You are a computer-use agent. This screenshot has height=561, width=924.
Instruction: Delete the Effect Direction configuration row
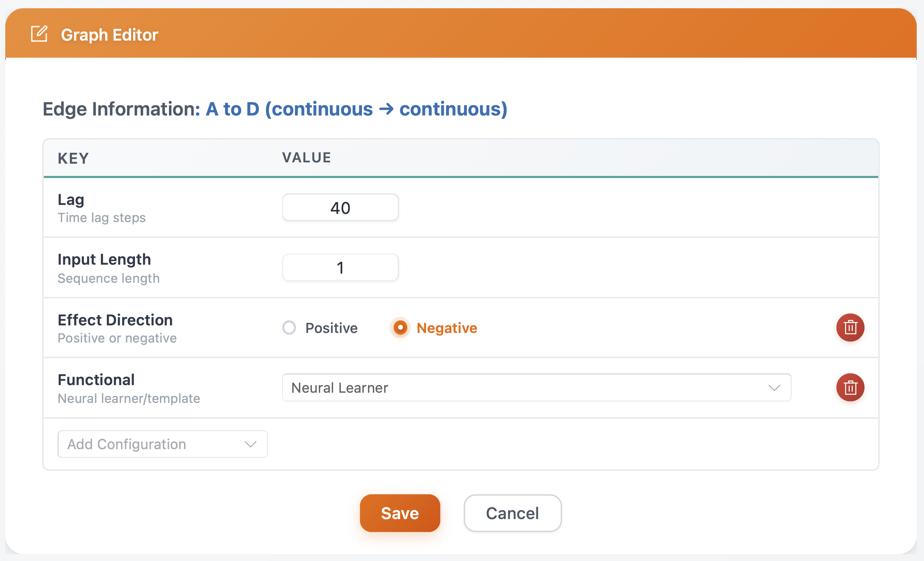pos(850,327)
